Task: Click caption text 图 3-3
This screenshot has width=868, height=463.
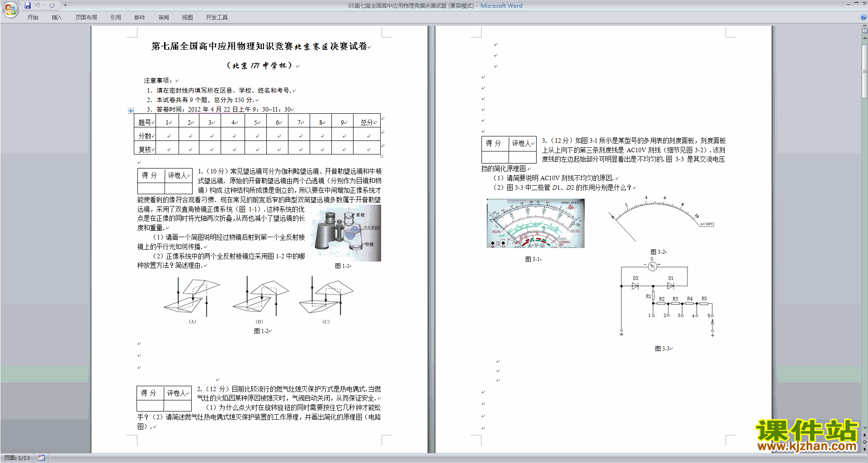Action: [x=662, y=349]
